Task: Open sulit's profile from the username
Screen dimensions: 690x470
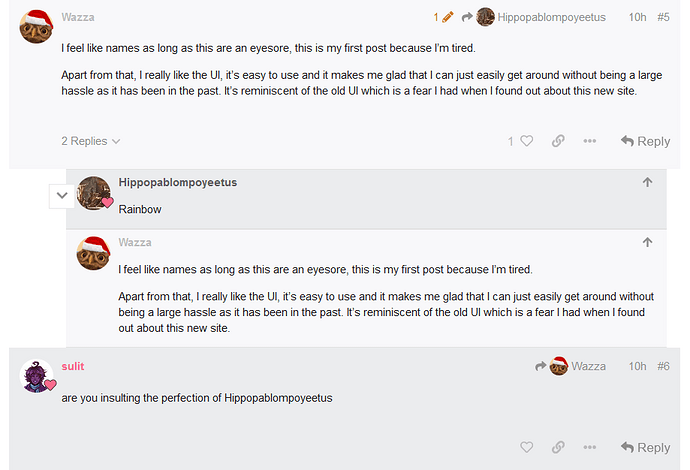Action: point(72,367)
